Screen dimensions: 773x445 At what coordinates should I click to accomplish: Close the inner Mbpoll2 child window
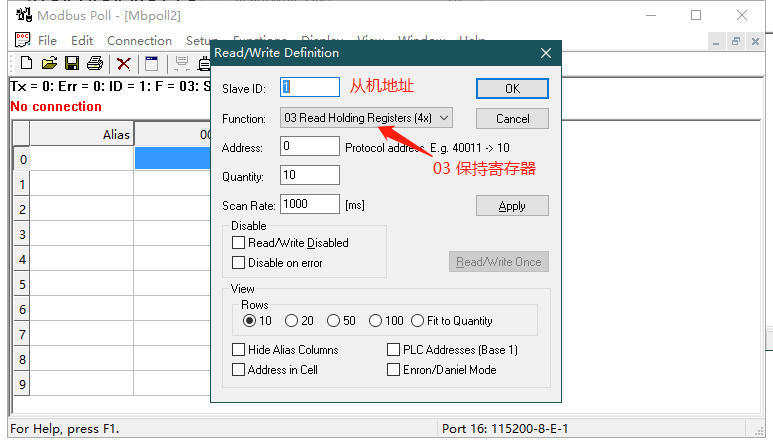pyautogui.click(x=755, y=41)
